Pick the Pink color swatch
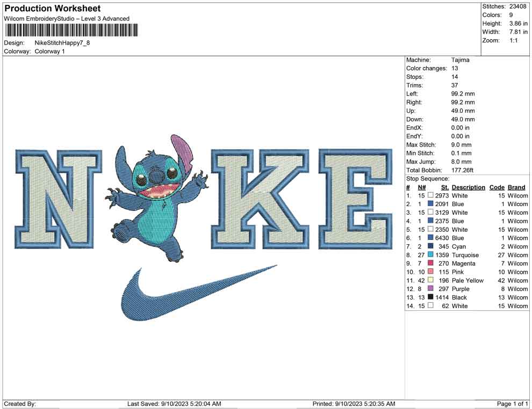This screenshot has width=532, height=409. [430, 272]
